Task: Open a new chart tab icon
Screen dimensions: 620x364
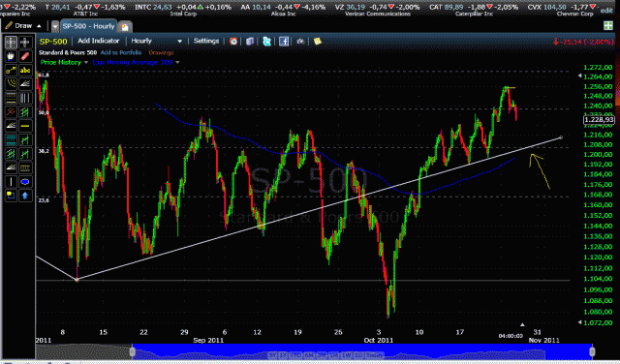Action: [125, 26]
